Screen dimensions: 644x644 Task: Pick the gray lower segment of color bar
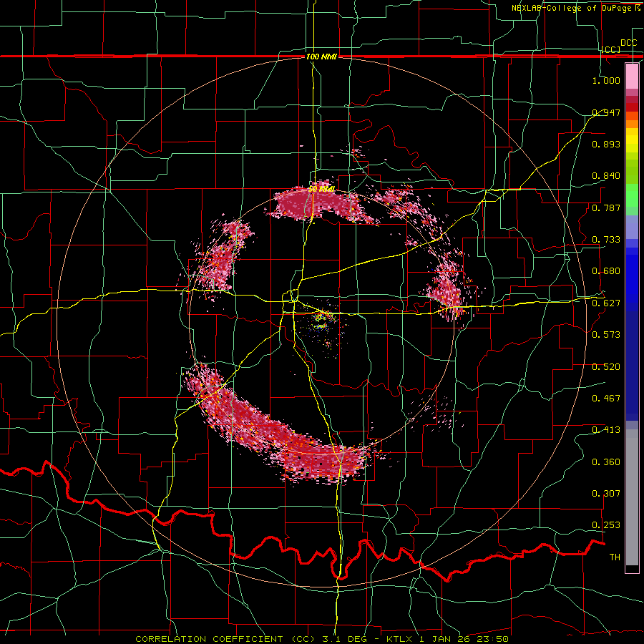tap(632, 497)
